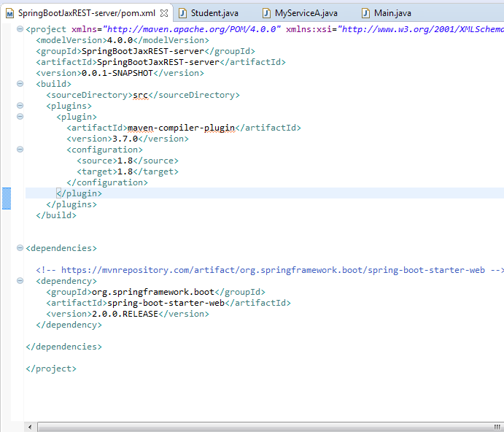Click the artifactId value SpringBootJaxREST-server
The width and height of the screenshot is (504, 432).
pyautogui.click(x=158, y=62)
